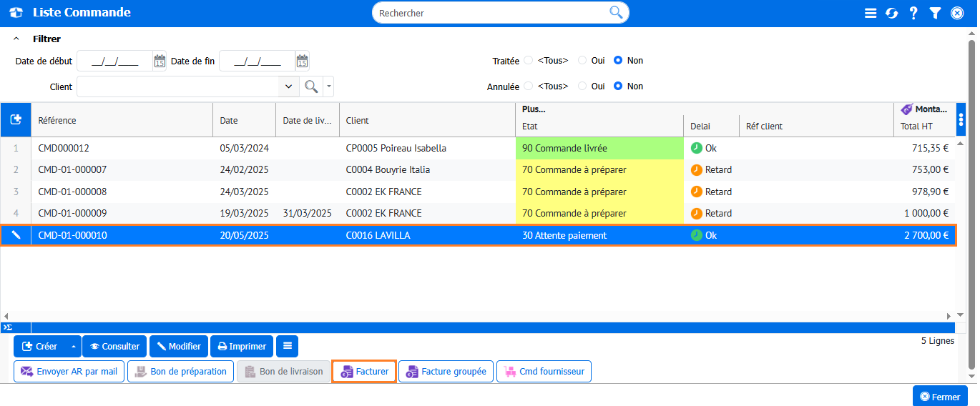The width and height of the screenshot is (980, 406).
Task: Collapse the Filtrer section
Action: (x=16, y=39)
